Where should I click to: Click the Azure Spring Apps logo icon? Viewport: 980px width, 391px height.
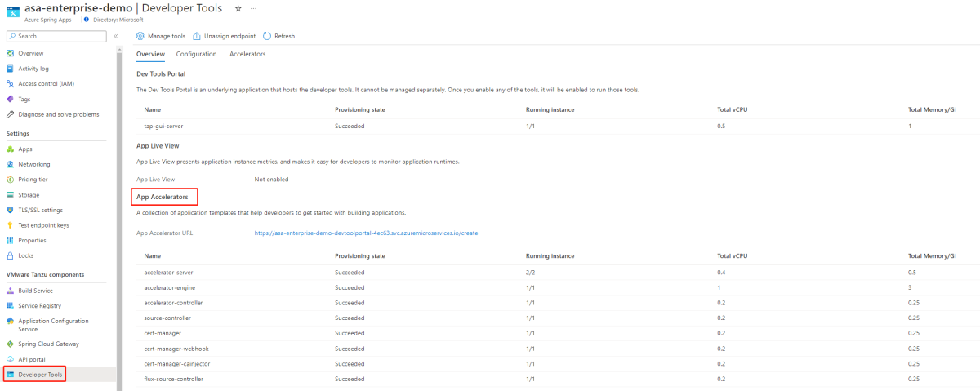12,11
